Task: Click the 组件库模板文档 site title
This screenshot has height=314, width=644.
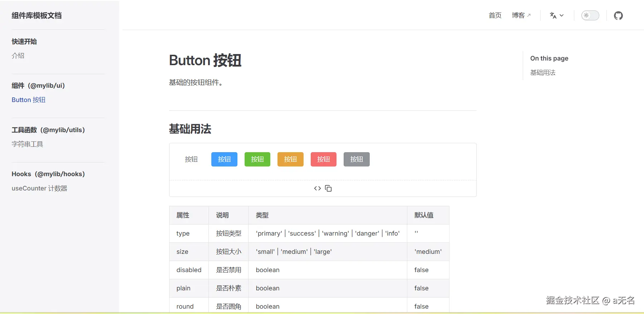Action: coord(36,15)
